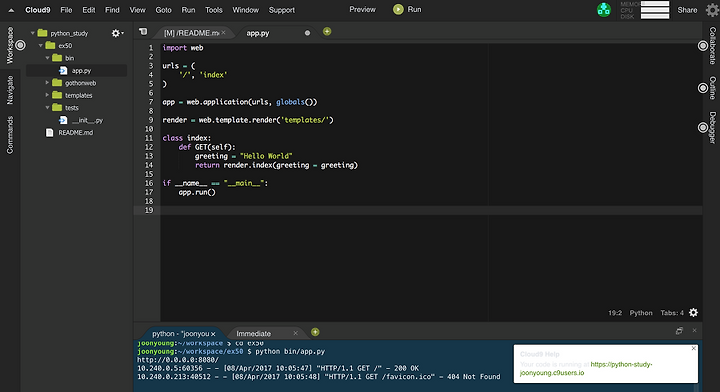Click the green Run play icon
The image size is (720, 392).
[398, 9]
